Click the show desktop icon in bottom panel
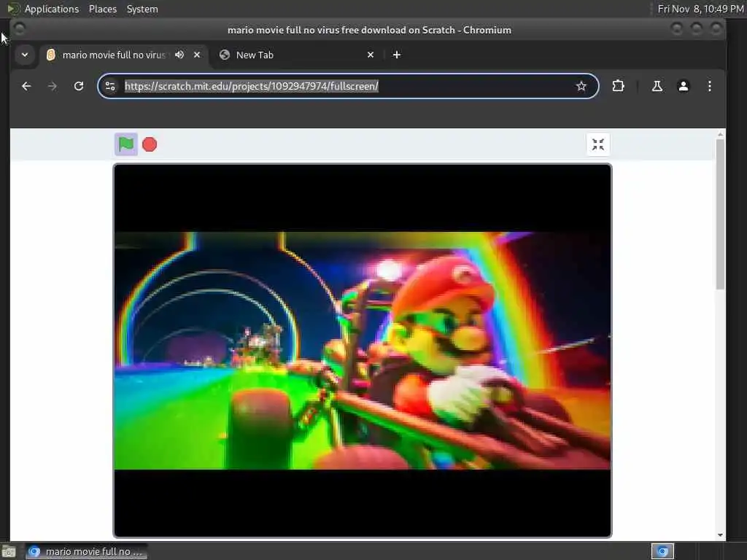The width and height of the screenshot is (747, 560). coord(9,552)
